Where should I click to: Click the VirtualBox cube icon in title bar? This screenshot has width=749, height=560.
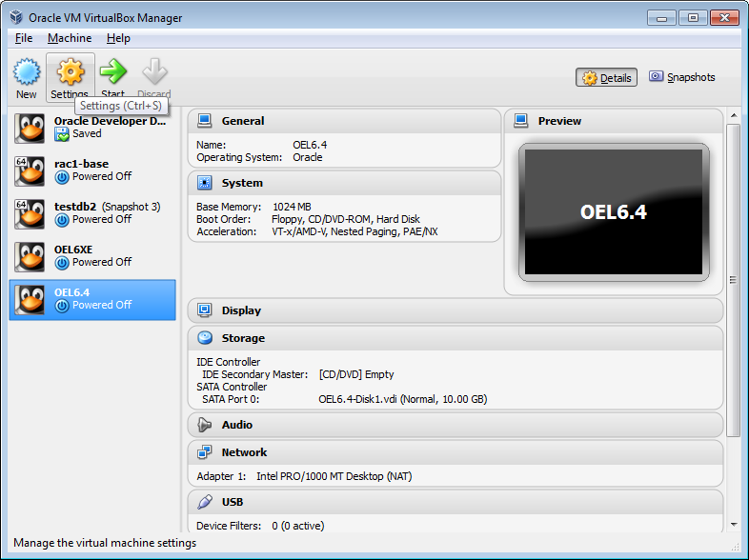16,17
